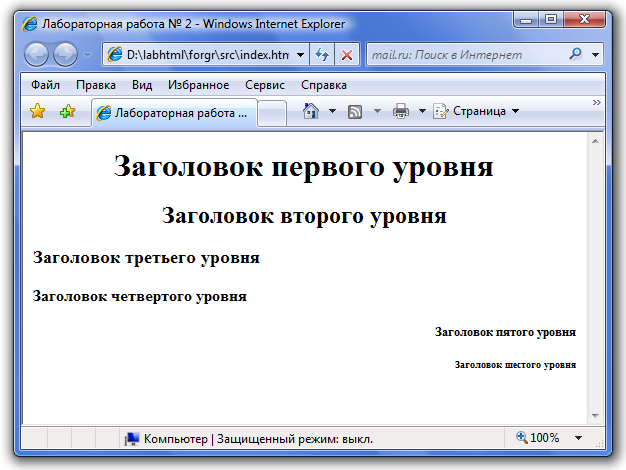Go to the home page icon
This screenshot has height=470, width=626.
click(311, 111)
